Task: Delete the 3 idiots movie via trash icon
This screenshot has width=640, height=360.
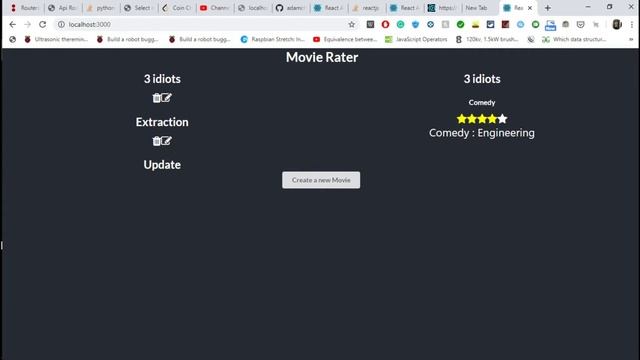Action: tap(156, 98)
